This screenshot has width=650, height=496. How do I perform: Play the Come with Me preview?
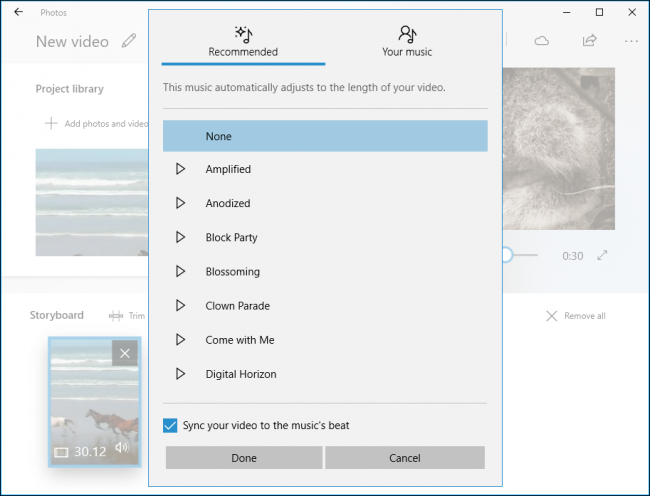pos(180,340)
